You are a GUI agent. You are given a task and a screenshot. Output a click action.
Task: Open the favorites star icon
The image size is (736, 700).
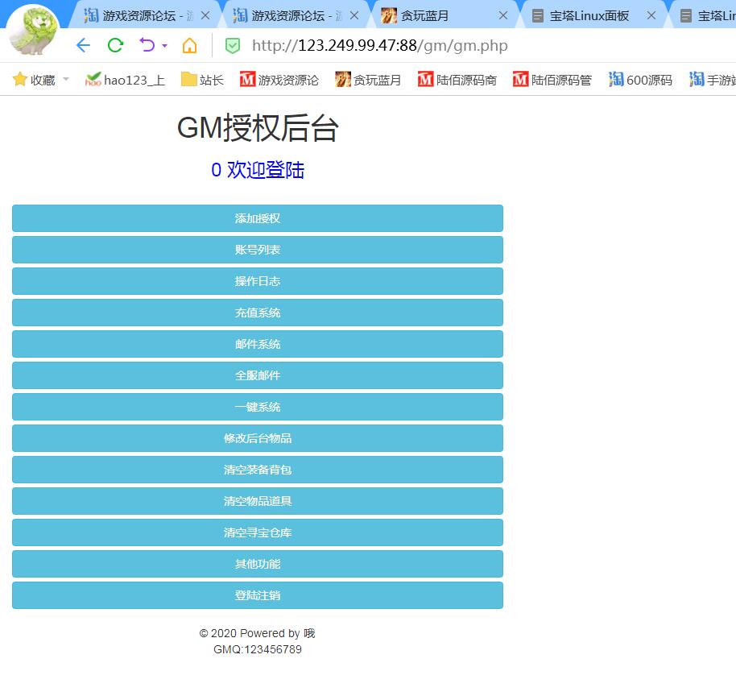(x=20, y=79)
